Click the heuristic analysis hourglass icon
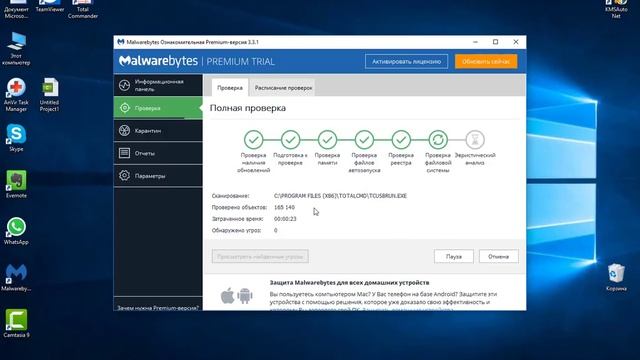Screen dimensions: 640x360 point(475,140)
